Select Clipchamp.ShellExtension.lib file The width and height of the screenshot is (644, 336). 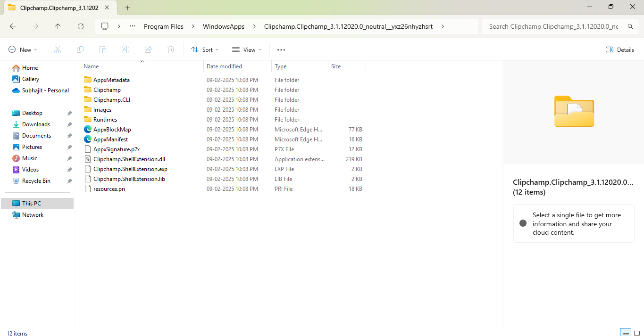click(x=129, y=179)
